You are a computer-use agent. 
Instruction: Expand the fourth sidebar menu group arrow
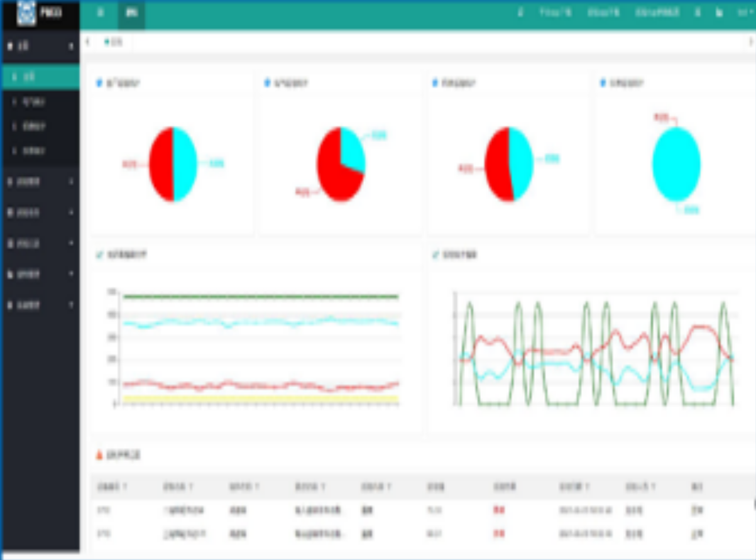(x=71, y=243)
